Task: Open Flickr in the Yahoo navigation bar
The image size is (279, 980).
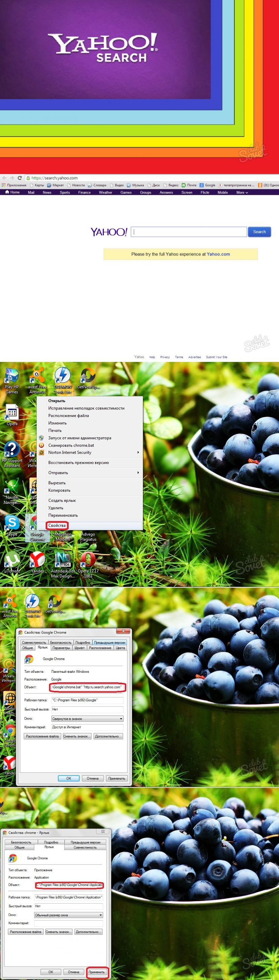Action: pos(205,193)
